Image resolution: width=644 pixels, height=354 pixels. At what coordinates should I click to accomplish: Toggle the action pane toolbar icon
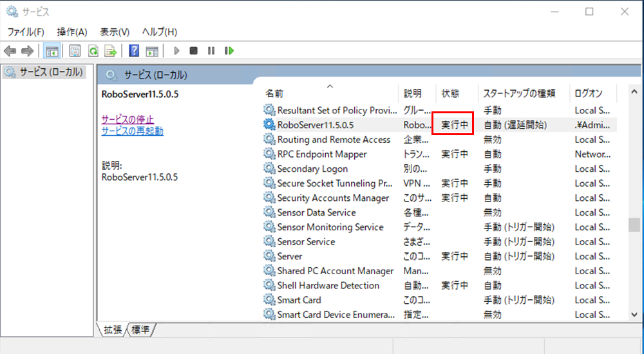152,51
